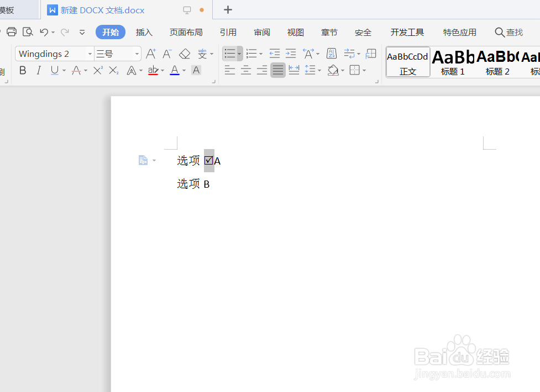Screen dimensions: 540x392
Task: Click Increase Indent icon
Action: point(291,54)
